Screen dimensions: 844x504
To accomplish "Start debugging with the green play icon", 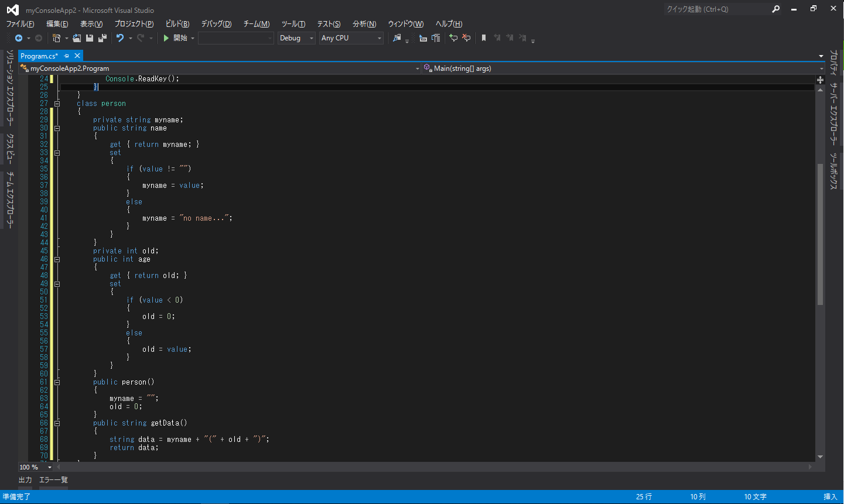I will [x=166, y=38].
